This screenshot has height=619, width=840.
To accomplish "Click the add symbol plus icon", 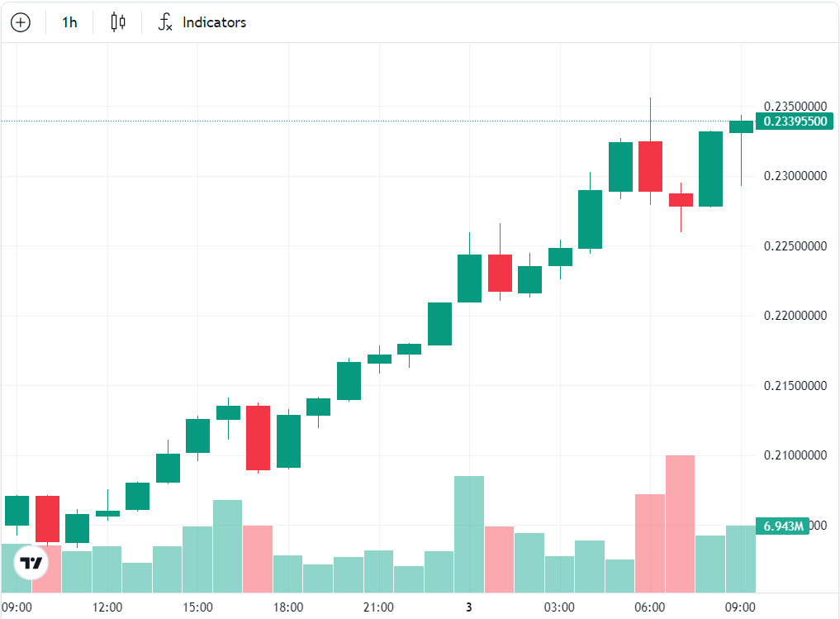I will click(x=20, y=22).
